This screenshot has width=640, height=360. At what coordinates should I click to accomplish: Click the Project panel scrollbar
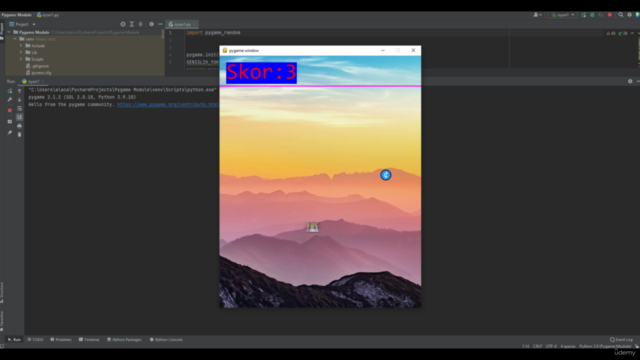point(163,33)
